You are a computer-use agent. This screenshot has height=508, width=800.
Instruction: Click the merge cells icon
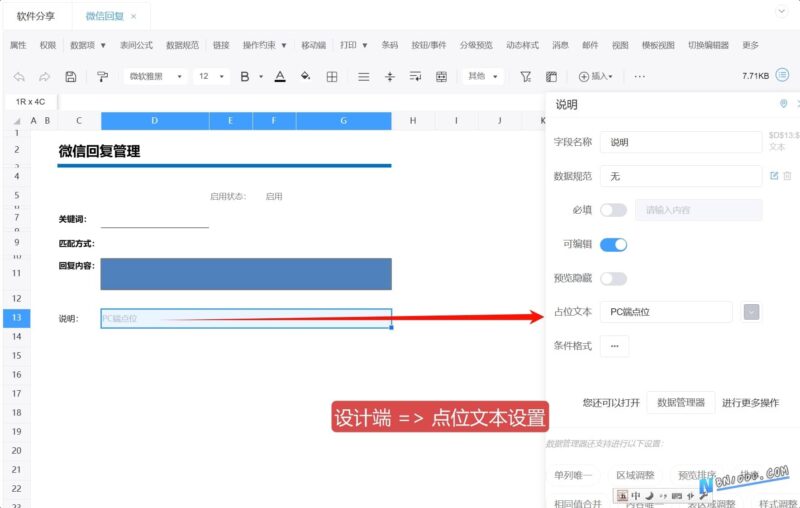coord(441,77)
